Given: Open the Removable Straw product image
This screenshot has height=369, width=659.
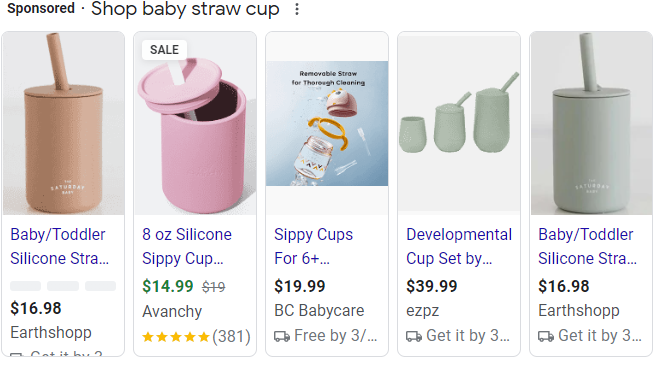Looking at the screenshot, I should coord(327,124).
